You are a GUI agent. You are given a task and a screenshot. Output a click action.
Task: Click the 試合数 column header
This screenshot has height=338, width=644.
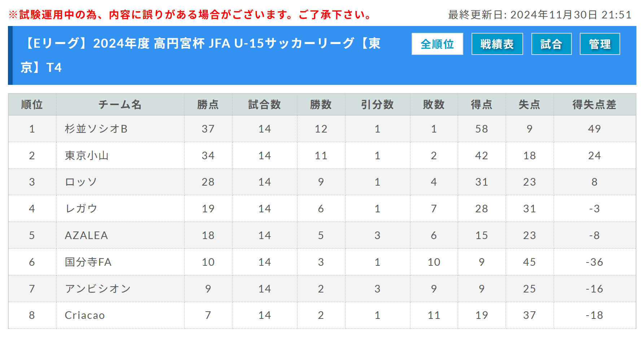(x=264, y=105)
